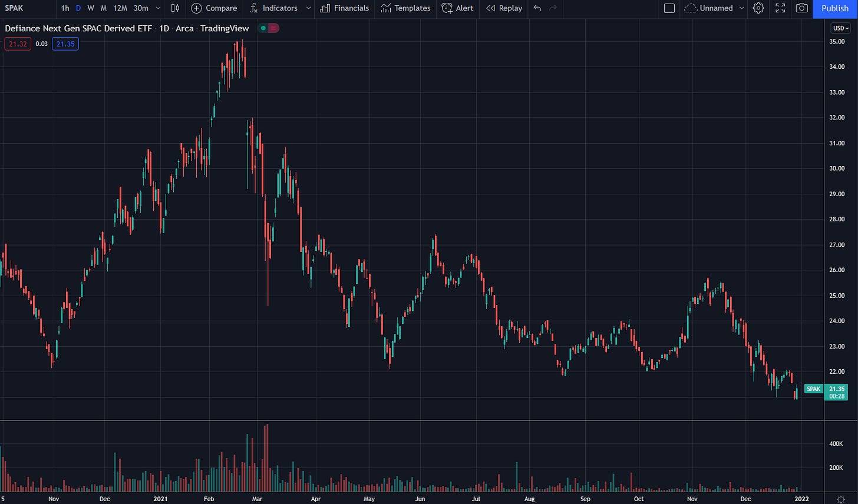Image resolution: width=858 pixels, height=504 pixels.
Task: Open the Indicators fx panel
Action: point(273,8)
